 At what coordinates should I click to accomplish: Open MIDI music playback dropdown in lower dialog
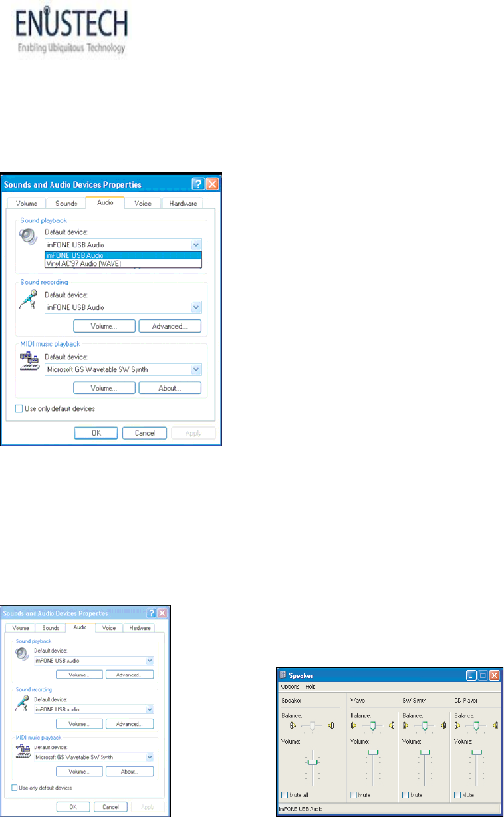pos(150,758)
